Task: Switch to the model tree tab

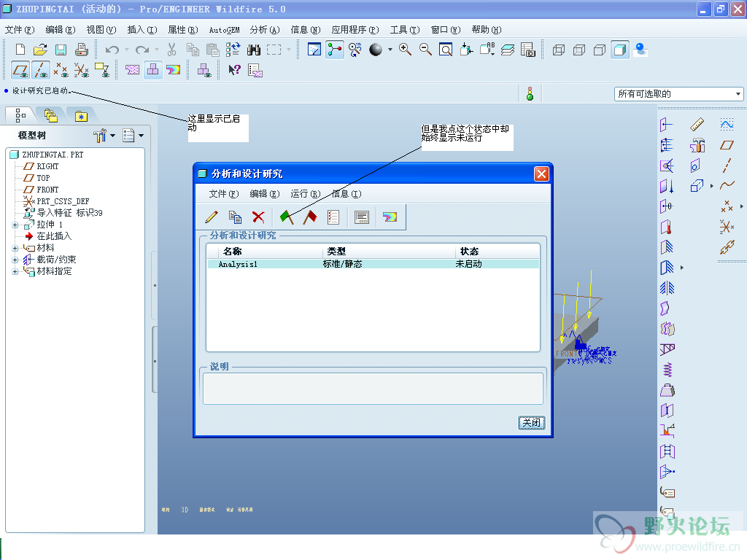Action: coord(20,115)
